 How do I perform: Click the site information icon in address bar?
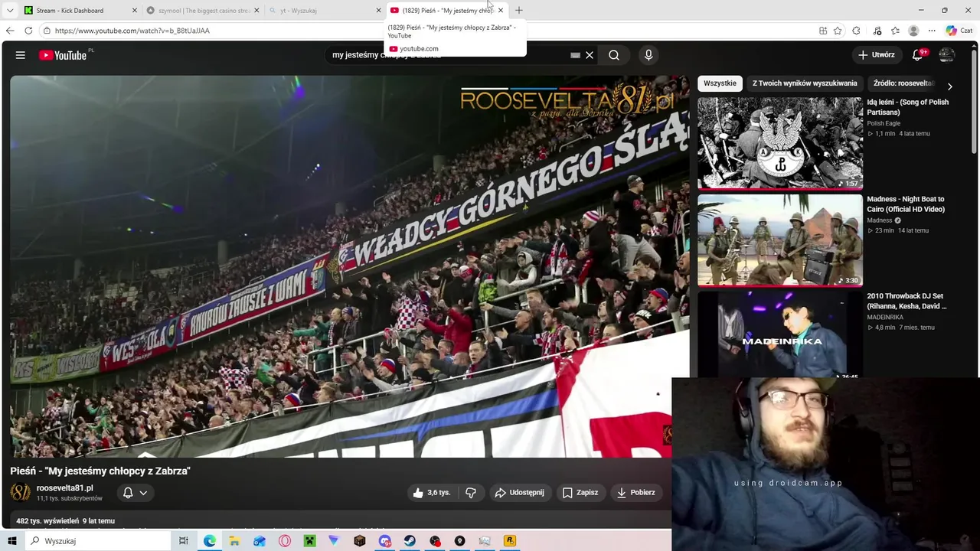[x=47, y=31]
